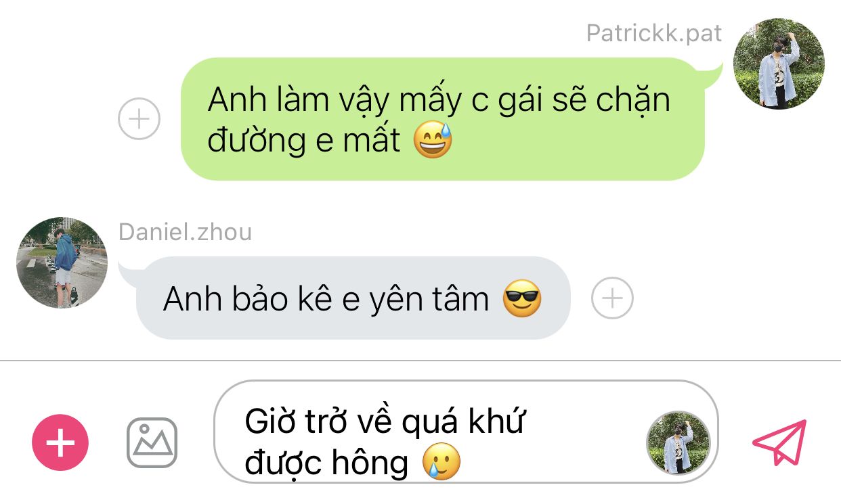Open the photo gallery picker icon
The image size is (841, 504).
pyautogui.click(x=152, y=442)
